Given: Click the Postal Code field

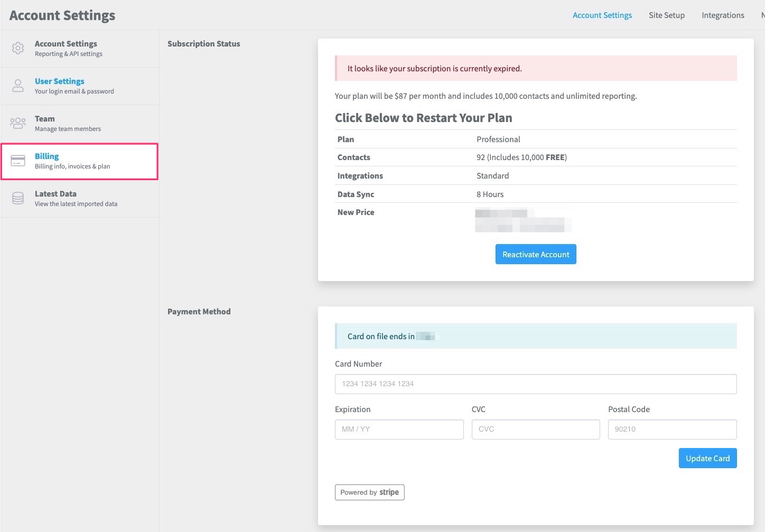Looking at the screenshot, I should tap(671, 430).
